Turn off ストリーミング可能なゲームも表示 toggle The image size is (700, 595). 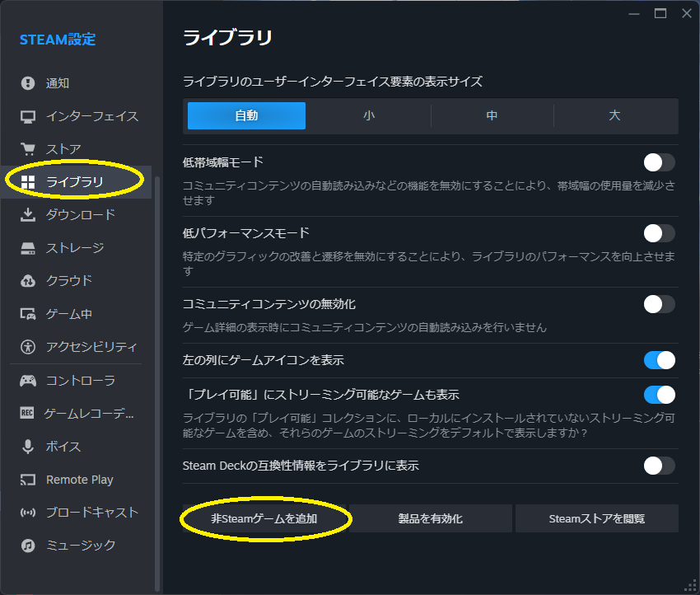pos(659,395)
